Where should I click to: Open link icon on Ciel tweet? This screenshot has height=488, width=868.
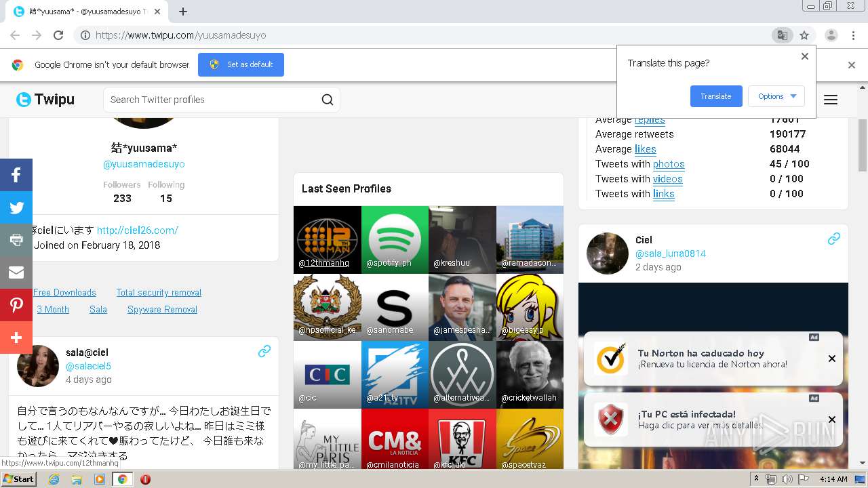pos(834,239)
